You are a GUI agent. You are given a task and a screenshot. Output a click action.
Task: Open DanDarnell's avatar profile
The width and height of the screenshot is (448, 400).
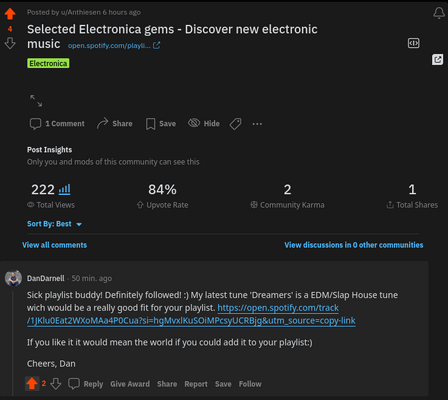coord(13,278)
